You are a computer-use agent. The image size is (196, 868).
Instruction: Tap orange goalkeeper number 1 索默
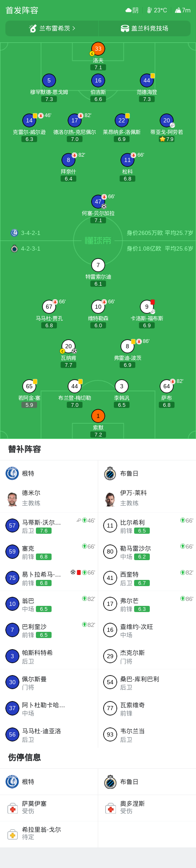click(98, 416)
